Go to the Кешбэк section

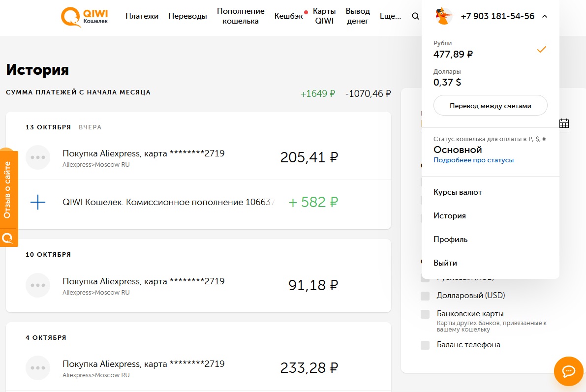point(288,16)
